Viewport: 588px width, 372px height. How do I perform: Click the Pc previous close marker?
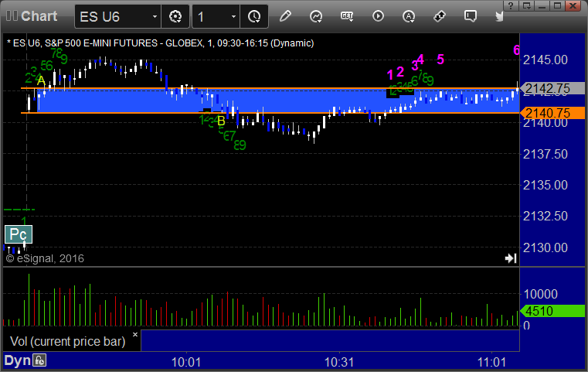pyautogui.click(x=18, y=234)
